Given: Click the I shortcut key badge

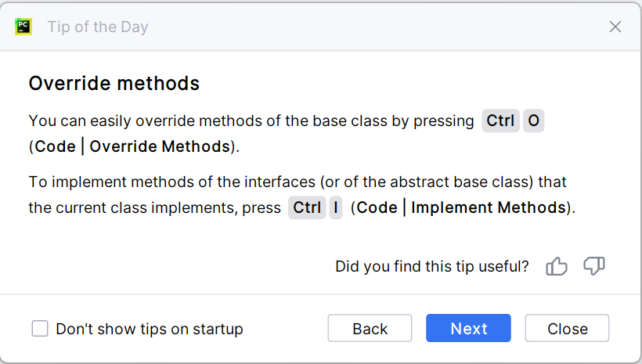Looking at the screenshot, I should 336,207.
